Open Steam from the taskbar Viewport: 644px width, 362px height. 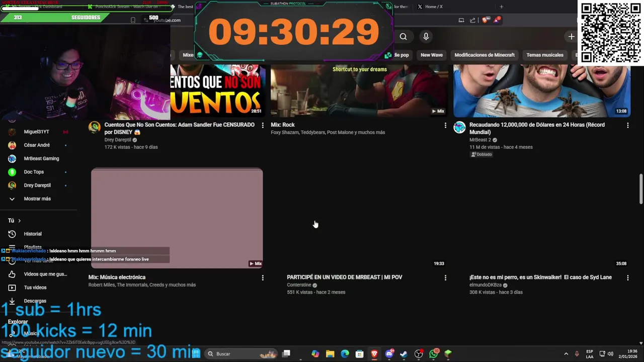pyautogui.click(x=404, y=354)
